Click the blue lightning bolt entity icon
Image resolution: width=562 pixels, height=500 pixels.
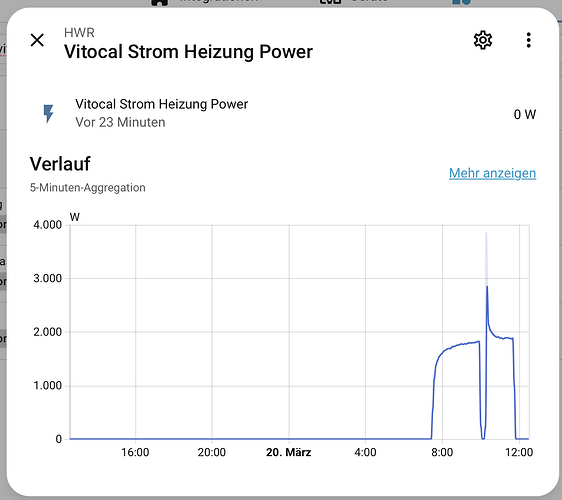48,113
